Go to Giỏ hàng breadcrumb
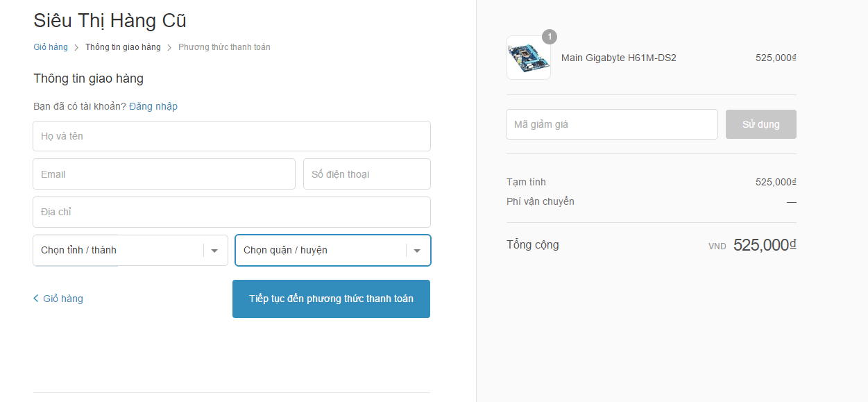868x402 pixels. coord(51,47)
